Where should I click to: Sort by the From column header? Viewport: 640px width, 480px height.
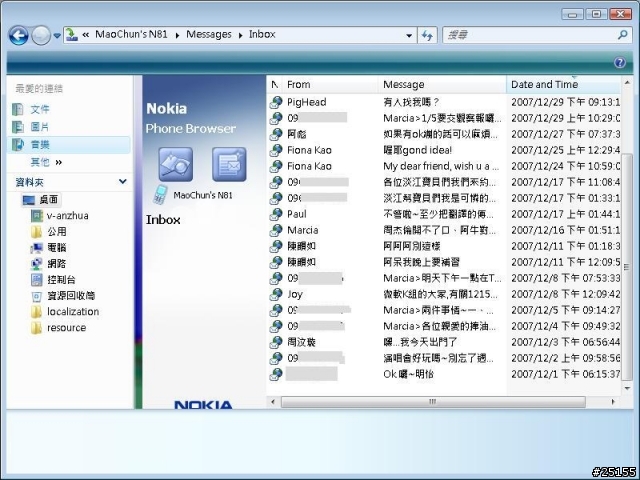coord(330,84)
